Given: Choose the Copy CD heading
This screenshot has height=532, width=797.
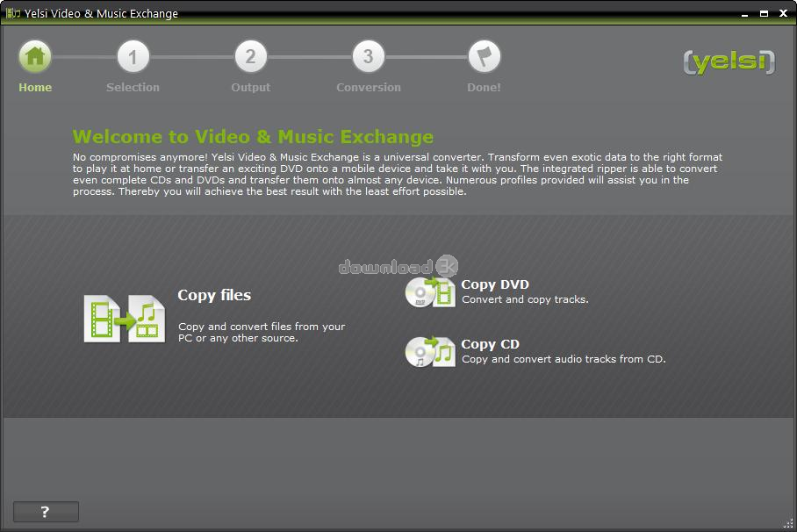Looking at the screenshot, I should click(490, 344).
